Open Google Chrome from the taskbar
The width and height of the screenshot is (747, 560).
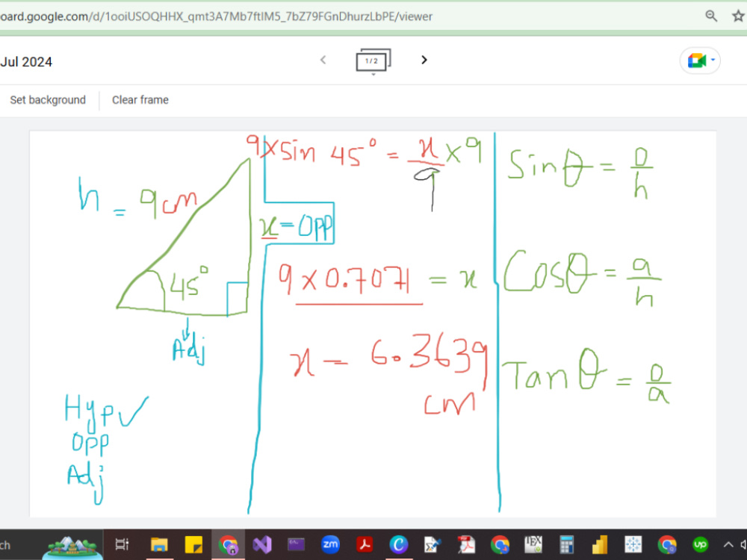click(x=229, y=545)
